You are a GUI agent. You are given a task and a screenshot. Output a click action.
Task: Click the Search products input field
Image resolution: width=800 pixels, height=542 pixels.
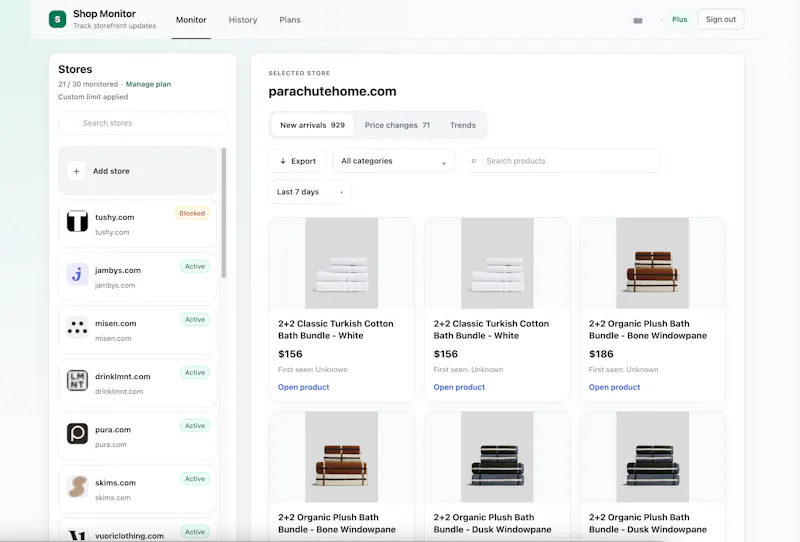click(x=561, y=161)
